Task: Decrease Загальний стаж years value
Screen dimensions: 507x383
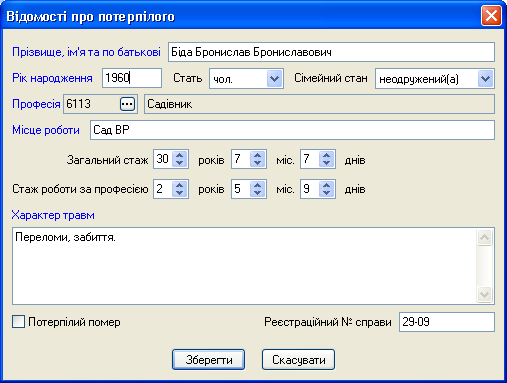Action: pyautogui.click(x=180, y=163)
